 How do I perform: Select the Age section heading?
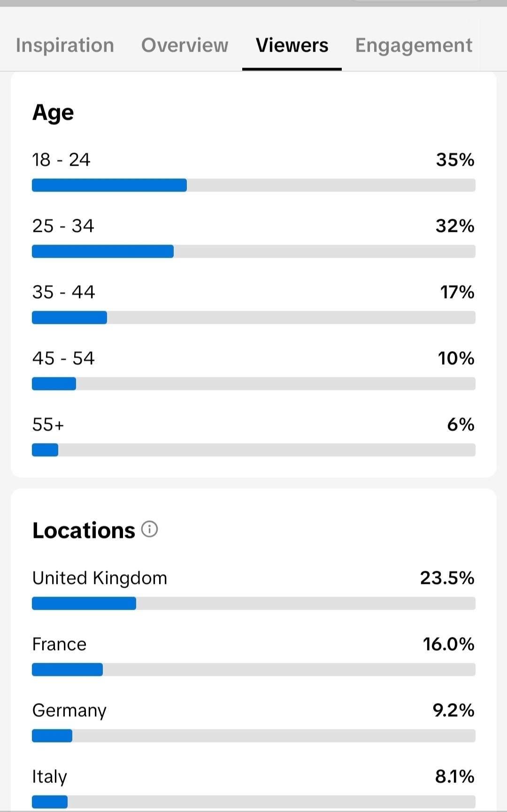tap(53, 113)
